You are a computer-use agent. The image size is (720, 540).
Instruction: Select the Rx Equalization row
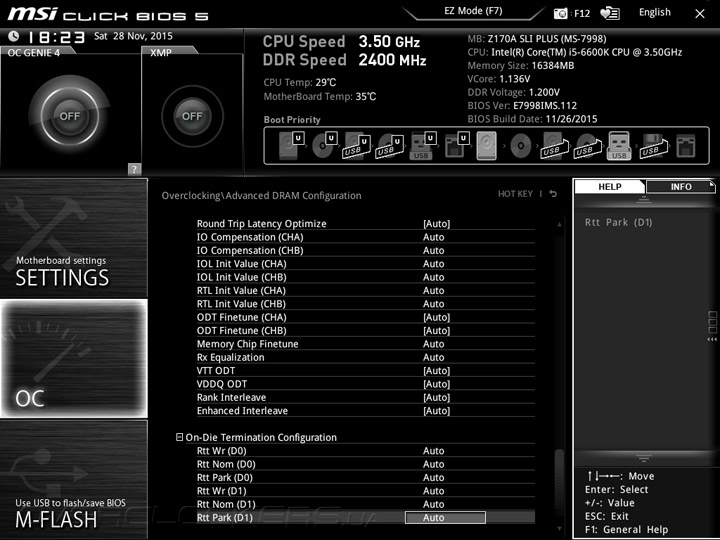366,357
